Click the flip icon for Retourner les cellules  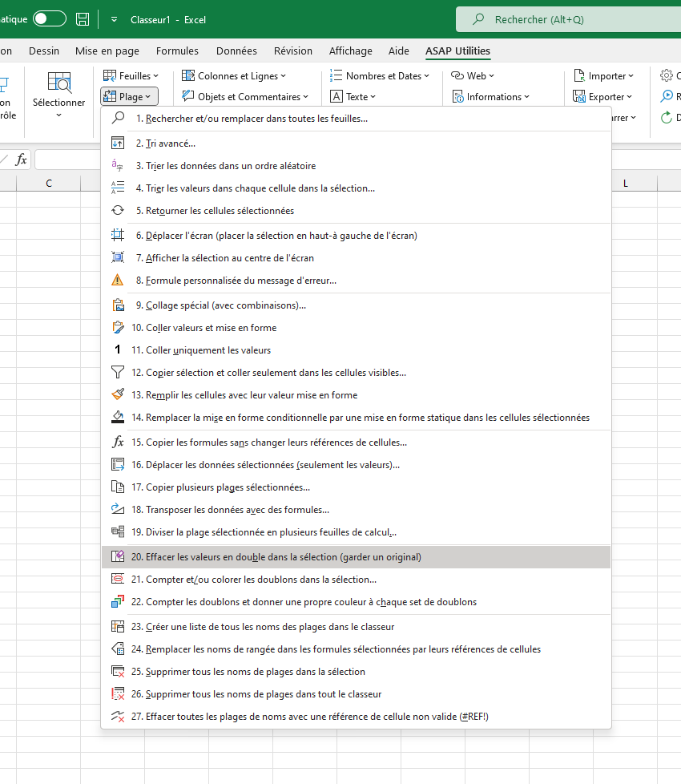pyautogui.click(x=118, y=211)
